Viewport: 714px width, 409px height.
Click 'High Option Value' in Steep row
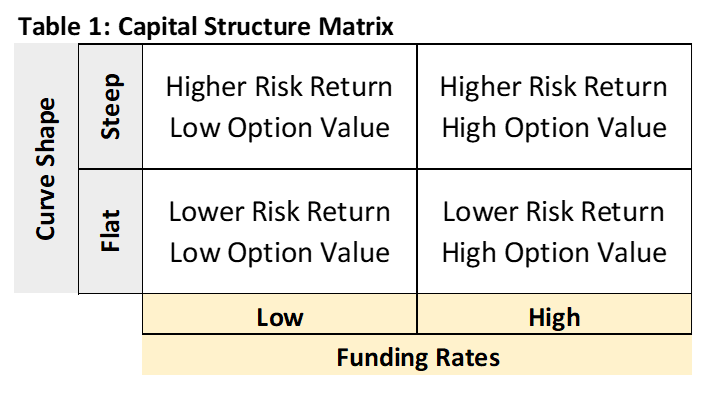coord(554,128)
